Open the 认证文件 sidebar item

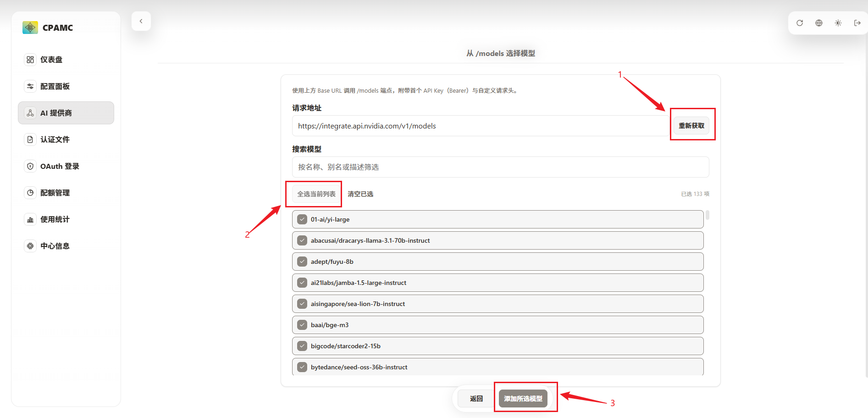(x=55, y=139)
